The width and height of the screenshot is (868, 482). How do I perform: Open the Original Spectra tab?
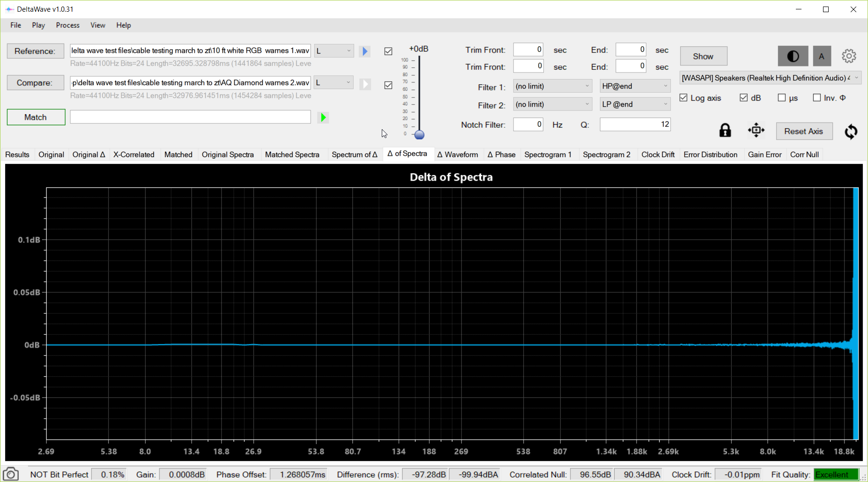[228, 154]
